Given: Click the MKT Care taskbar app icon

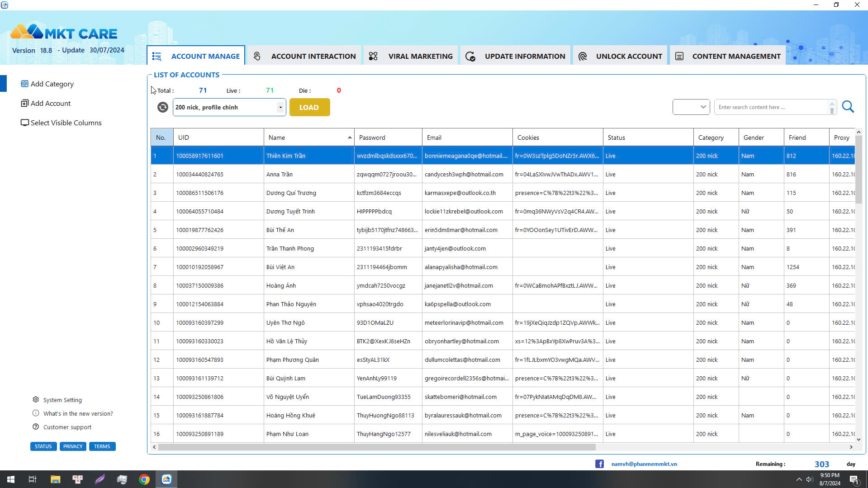Looking at the screenshot, I should [x=166, y=479].
